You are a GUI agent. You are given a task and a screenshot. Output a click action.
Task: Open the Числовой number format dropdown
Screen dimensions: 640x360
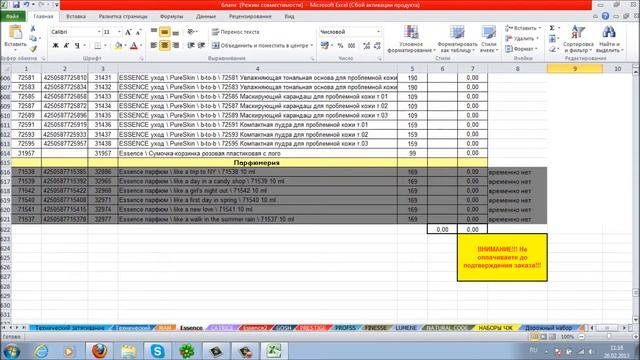(378, 32)
